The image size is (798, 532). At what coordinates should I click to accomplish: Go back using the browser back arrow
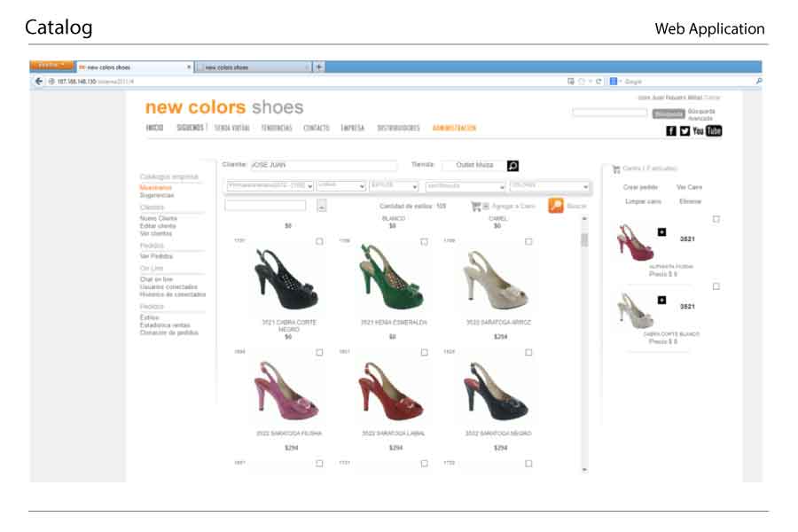click(x=39, y=82)
